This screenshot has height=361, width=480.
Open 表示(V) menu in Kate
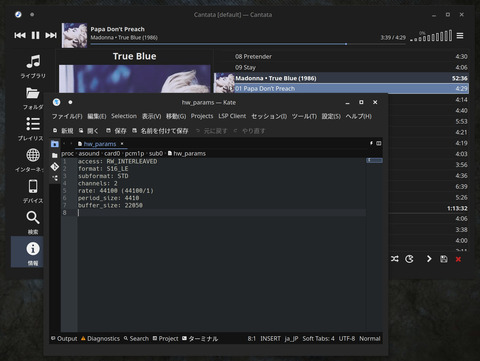(x=151, y=116)
